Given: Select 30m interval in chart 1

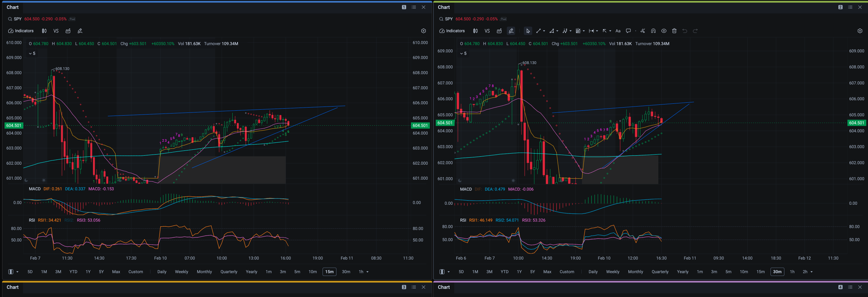Looking at the screenshot, I should (x=346, y=272).
